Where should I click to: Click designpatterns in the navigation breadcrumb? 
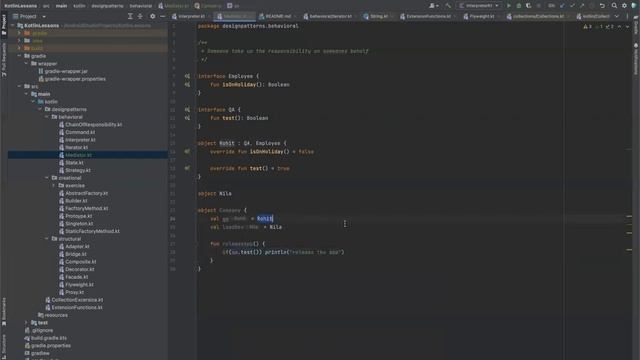pyautogui.click(x=107, y=6)
